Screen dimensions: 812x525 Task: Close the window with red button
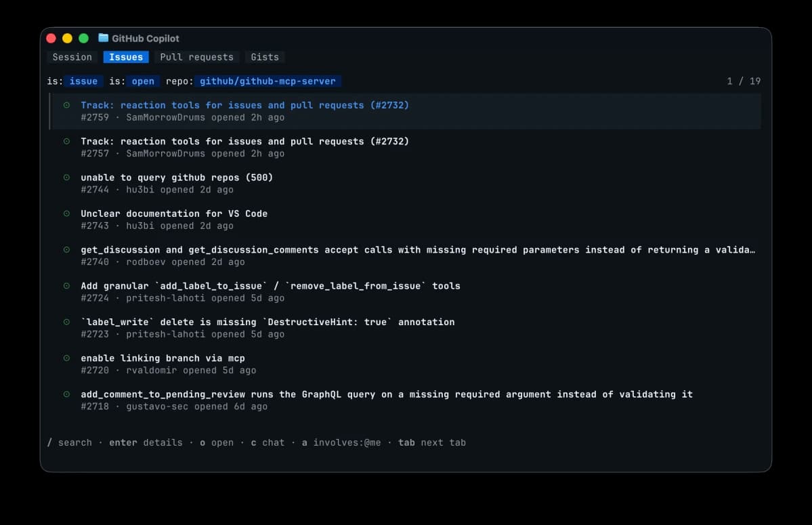click(x=51, y=39)
